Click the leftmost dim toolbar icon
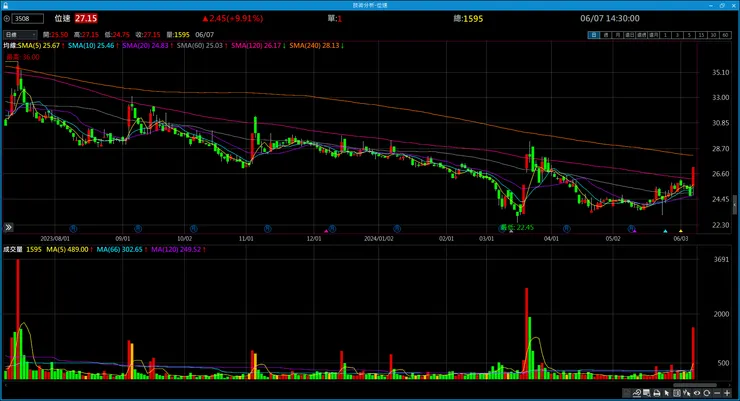 click(627, 393)
